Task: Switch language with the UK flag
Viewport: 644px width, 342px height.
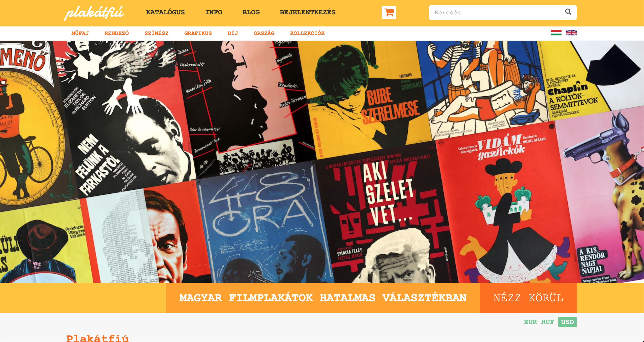Action: coord(571,33)
